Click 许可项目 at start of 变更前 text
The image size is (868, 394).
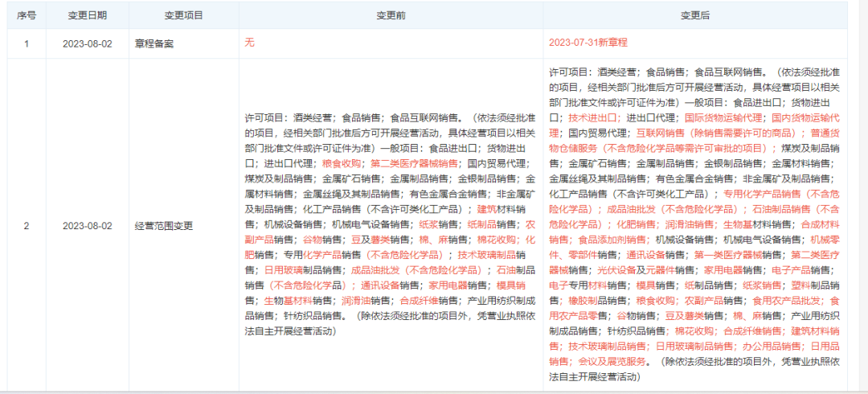point(265,117)
